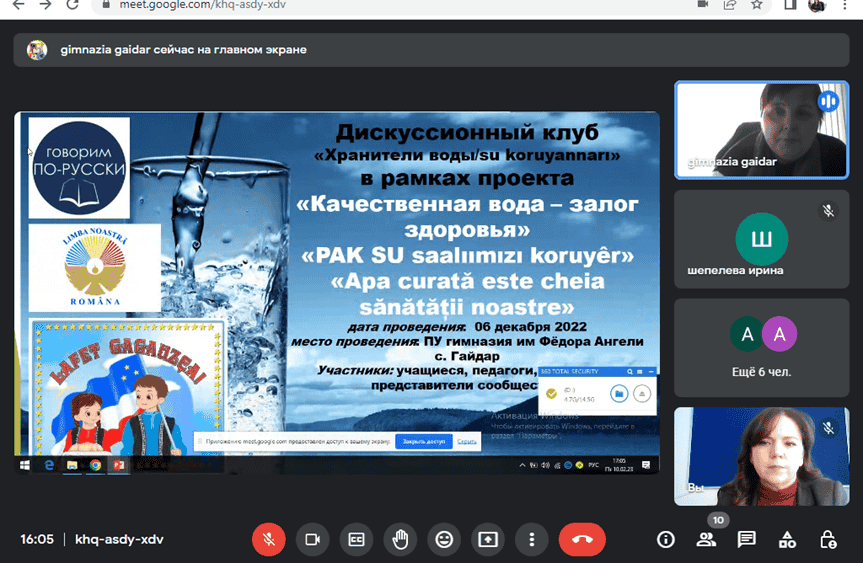Unmute the microphone in the call bar
This screenshot has width=863, height=563.
[x=268, y=539]
